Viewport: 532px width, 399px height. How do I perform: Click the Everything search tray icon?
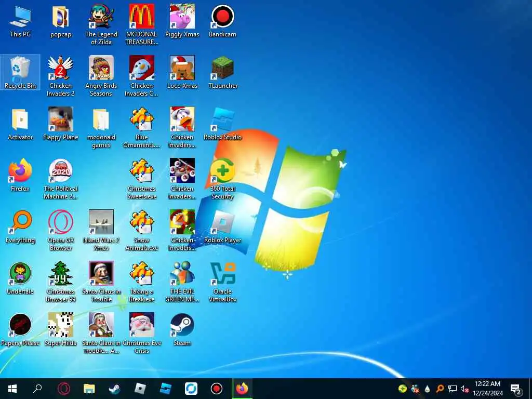(x=440, y=389)
